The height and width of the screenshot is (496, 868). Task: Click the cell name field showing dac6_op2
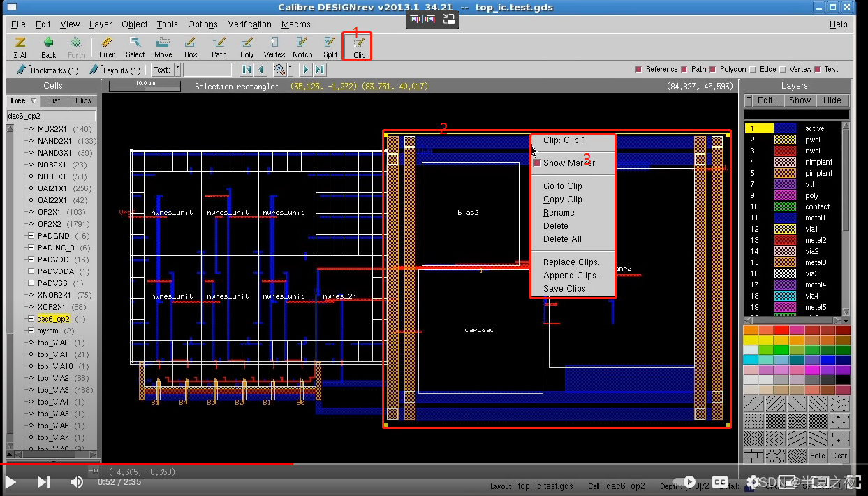[x=51, y=116]
